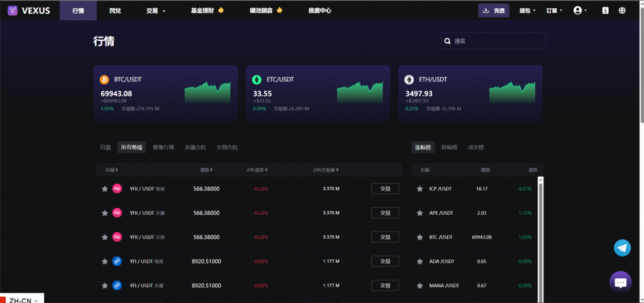Open the live chat support bubble
Screen dimensions: 644x303
(620, 282)
